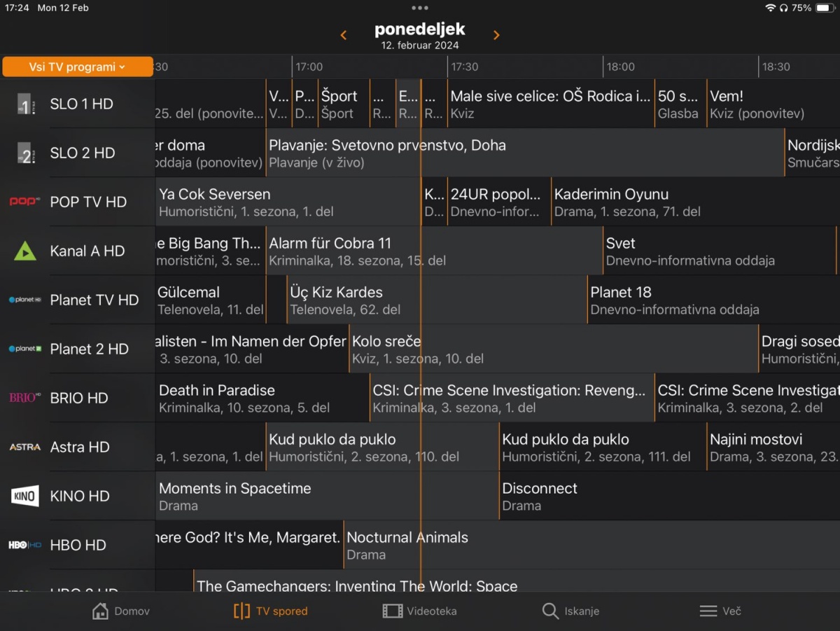Open 24UR popoldne program entry
Screen dimensions: 840x631
pyautogui.click(x=499, y=202)
